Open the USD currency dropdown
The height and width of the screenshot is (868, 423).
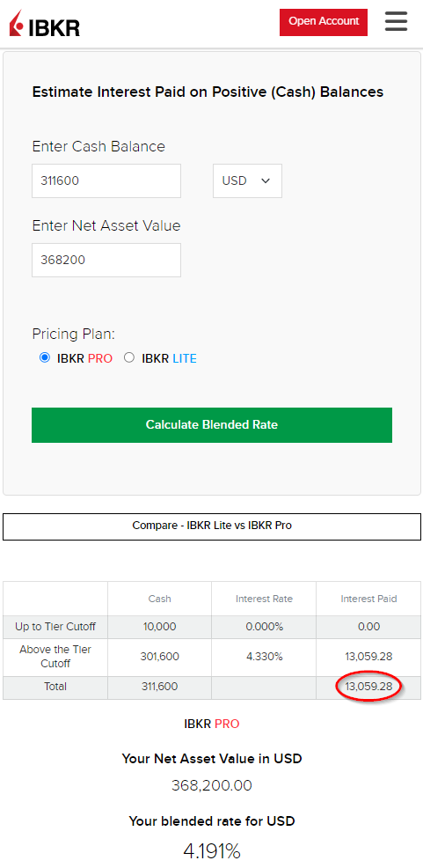click(x=247, y=180)
